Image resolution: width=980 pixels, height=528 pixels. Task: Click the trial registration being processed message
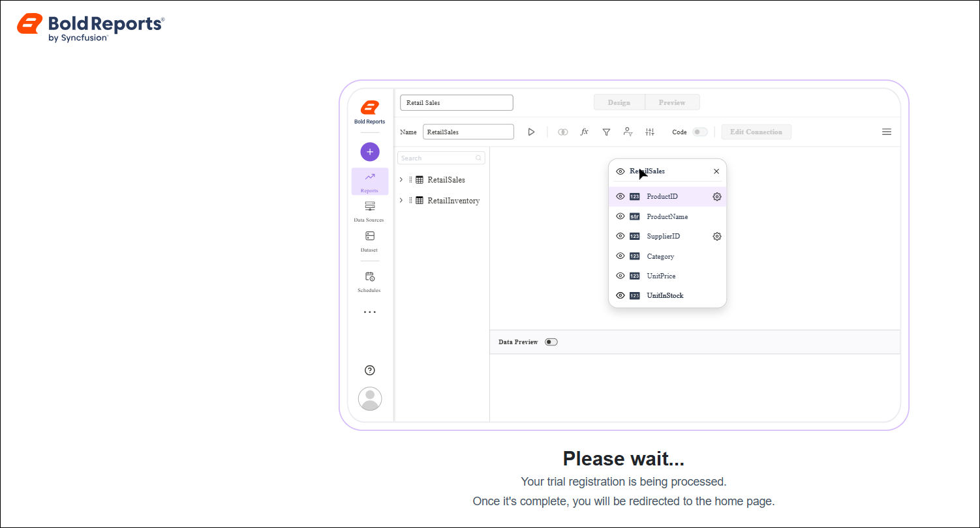point(624,482)
